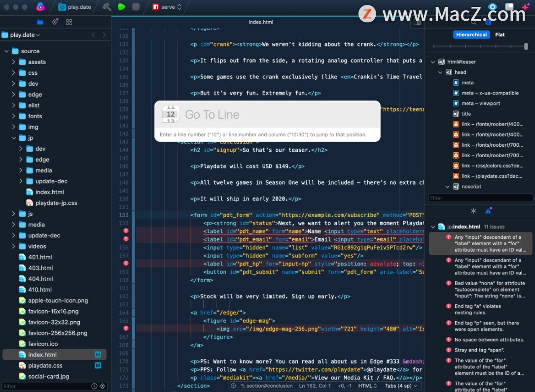Click modified badge on index.html row
The image size is (535, 392).
point(98,355)
